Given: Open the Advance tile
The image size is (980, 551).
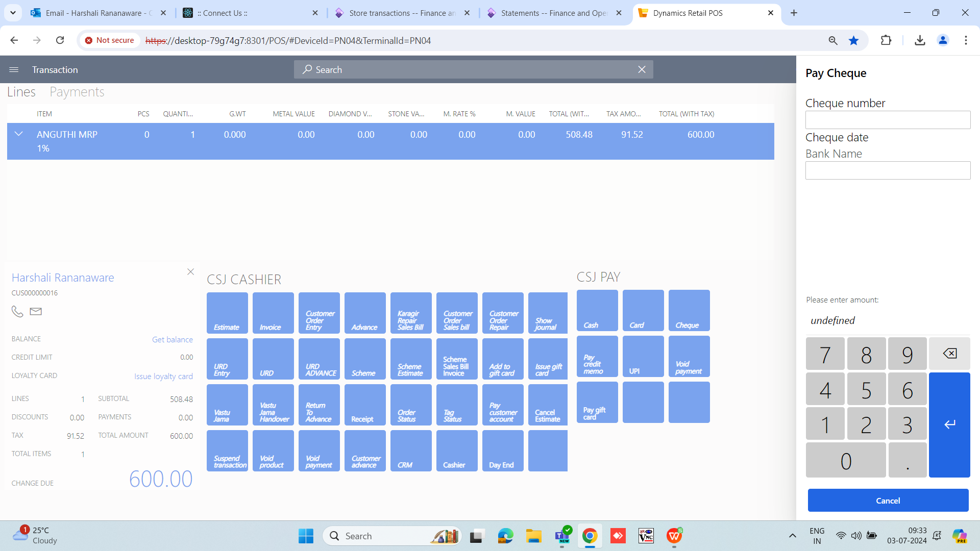Looking at the screenshot, I should click(365, 313).
